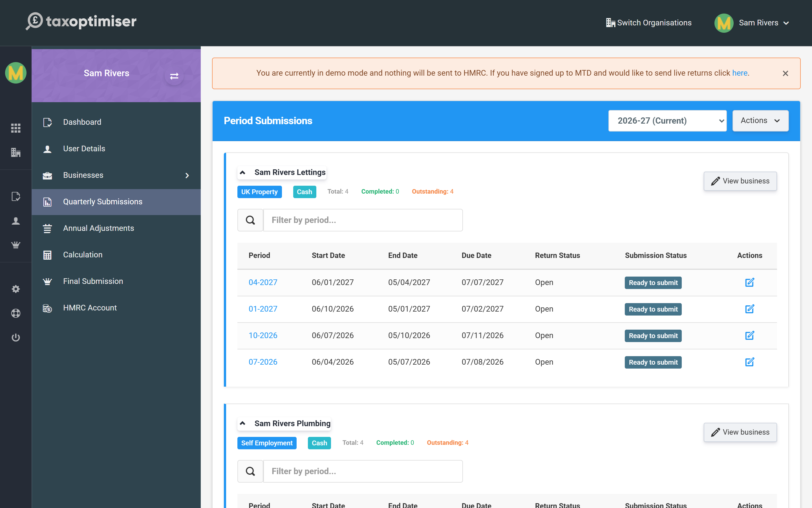Edit period 10-2026 submission icon
This screenshot has width=812, height=508.
(x=750, y=335)
